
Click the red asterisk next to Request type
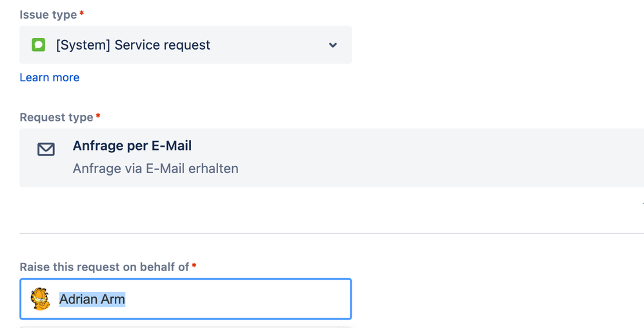tap(98, 116)
